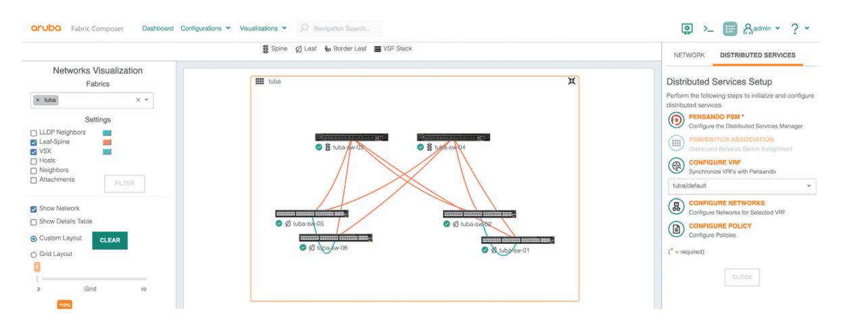Click the Configure Policy icon

click(676, 230)
